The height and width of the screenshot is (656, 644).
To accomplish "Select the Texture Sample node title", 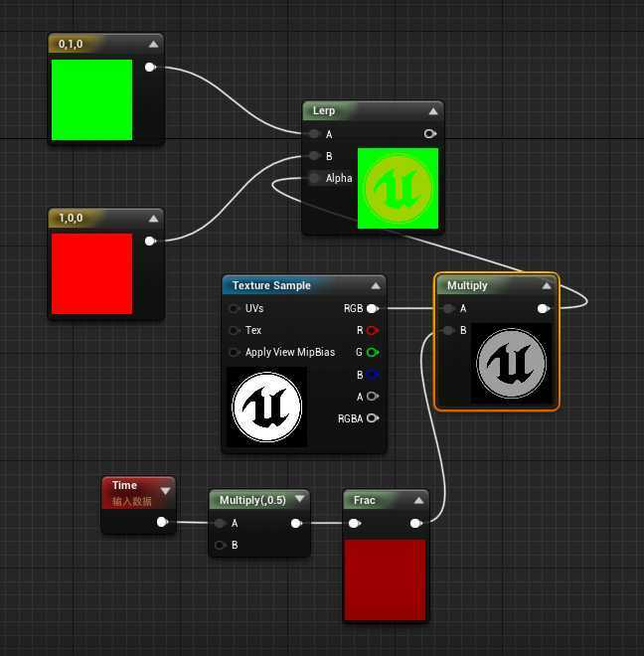I will [x=271, y=285].
